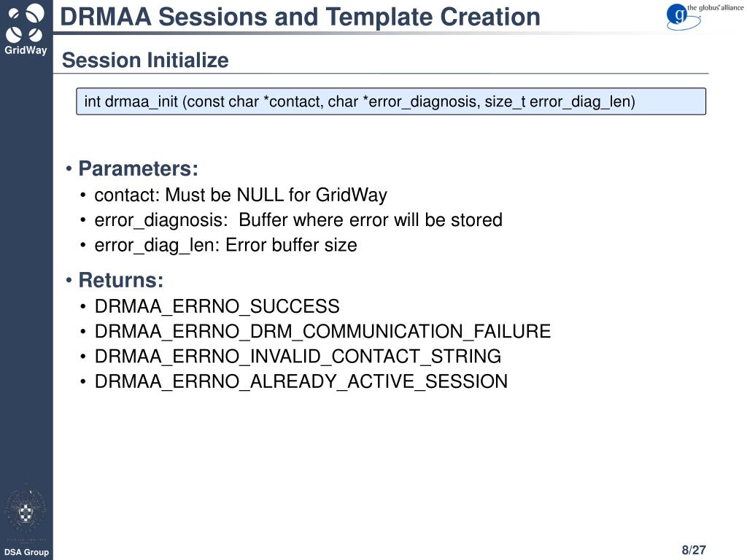This screenshot has height=560, width=747.
Task: Click DRMAA_ERRNO_DRM_COMMUNICATION_FAILURE entry
Action: pos(322,332)
